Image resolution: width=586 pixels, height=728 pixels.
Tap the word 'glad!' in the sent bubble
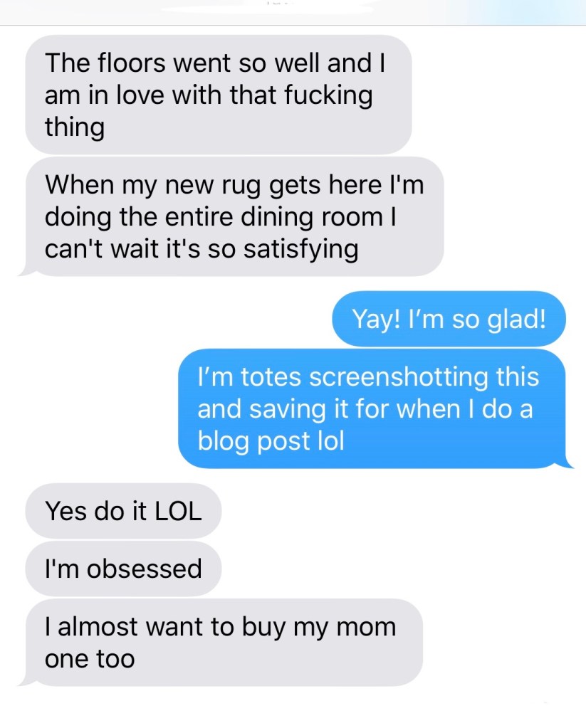coord(516,320)
